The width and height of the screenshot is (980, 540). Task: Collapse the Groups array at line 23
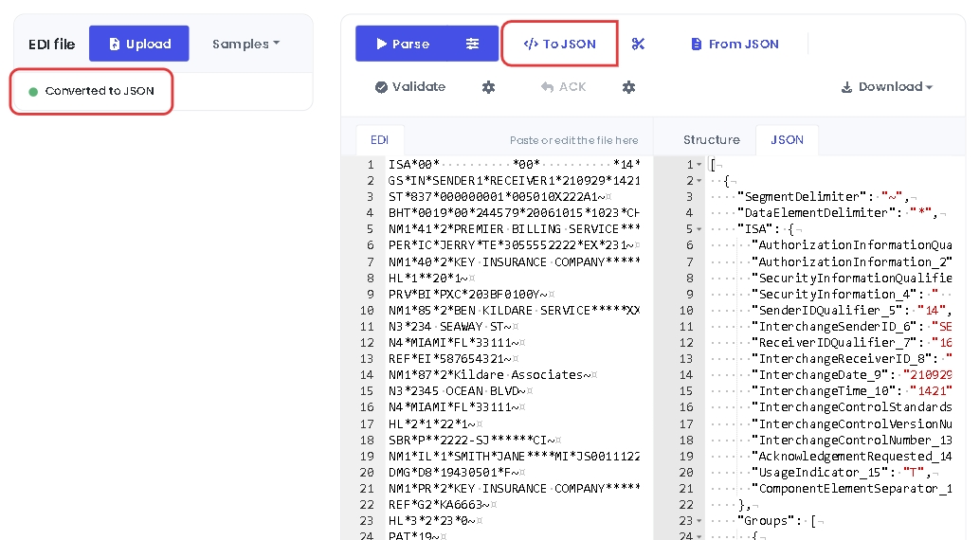pyautogui.click(x=699, y=521)
